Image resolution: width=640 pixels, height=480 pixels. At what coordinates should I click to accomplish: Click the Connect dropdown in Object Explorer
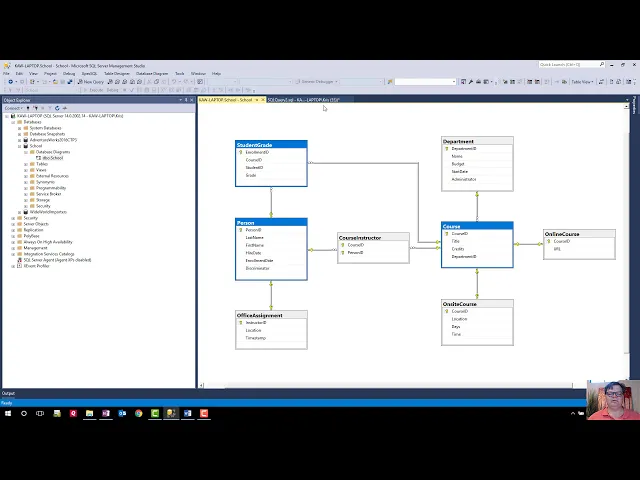pyautogui.click(x=13, y=108)
